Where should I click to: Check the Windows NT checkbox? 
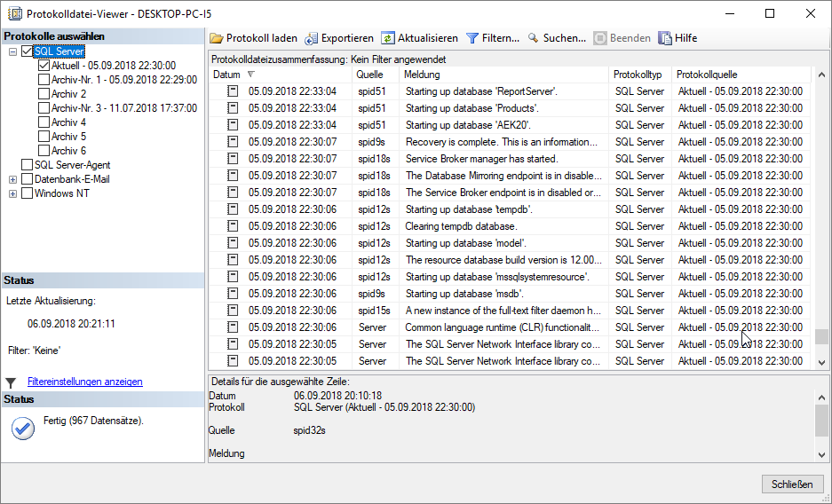(x=27, y=193)
